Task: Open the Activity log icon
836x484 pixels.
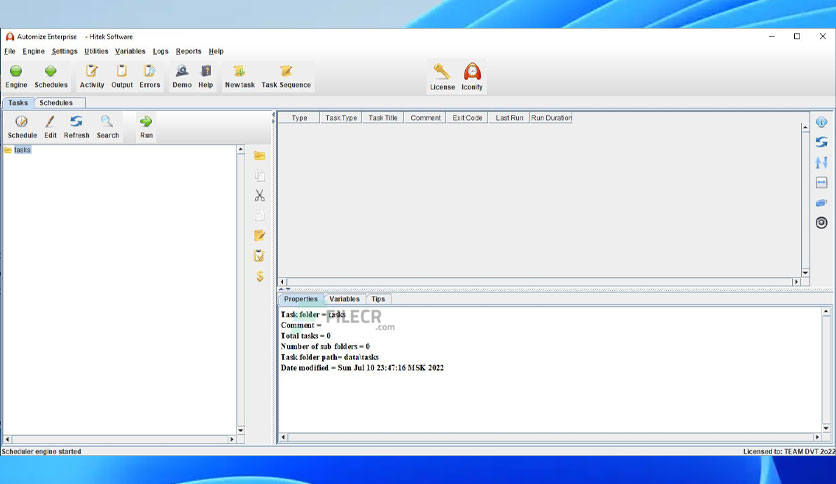Action: click(92, 71)
